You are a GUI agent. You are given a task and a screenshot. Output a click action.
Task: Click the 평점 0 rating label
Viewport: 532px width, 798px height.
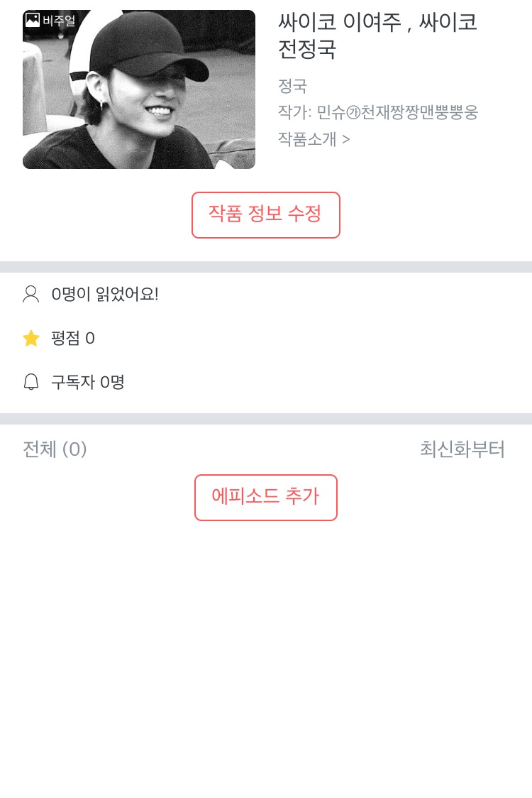[72, 338]
